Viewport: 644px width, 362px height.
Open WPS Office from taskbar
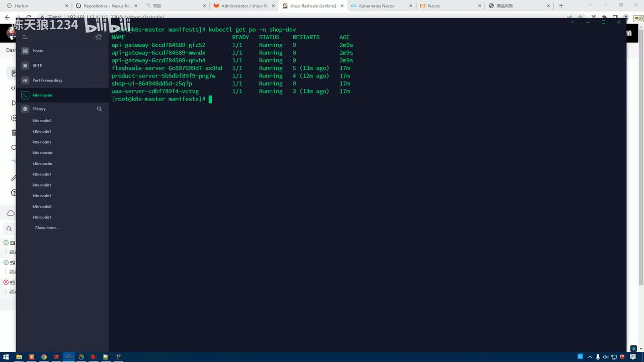tap(56, 357)
